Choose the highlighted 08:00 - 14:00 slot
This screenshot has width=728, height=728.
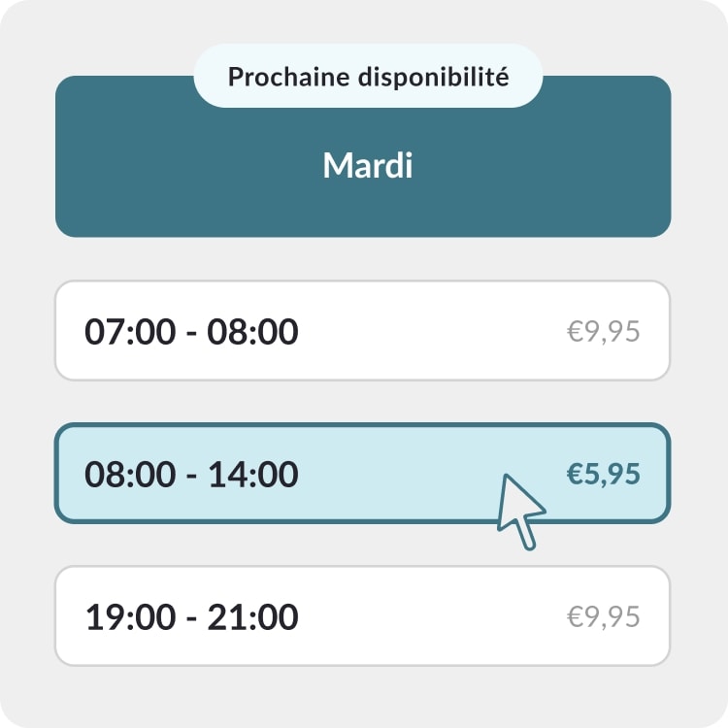pos(362,474)
